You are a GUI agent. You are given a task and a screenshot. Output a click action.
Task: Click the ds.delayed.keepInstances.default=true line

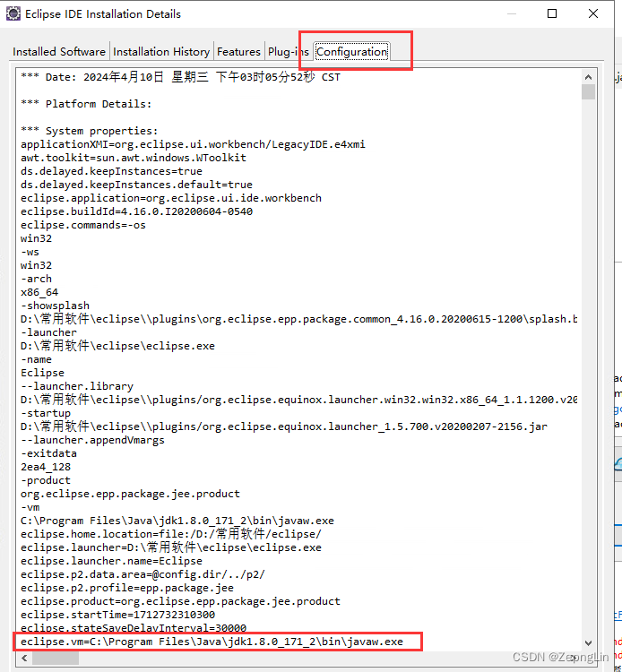136,185
